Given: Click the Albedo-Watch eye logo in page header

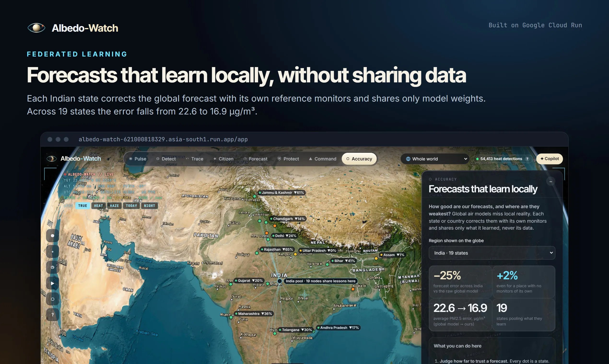Looking at the screenshot, I should pos(36,28).
